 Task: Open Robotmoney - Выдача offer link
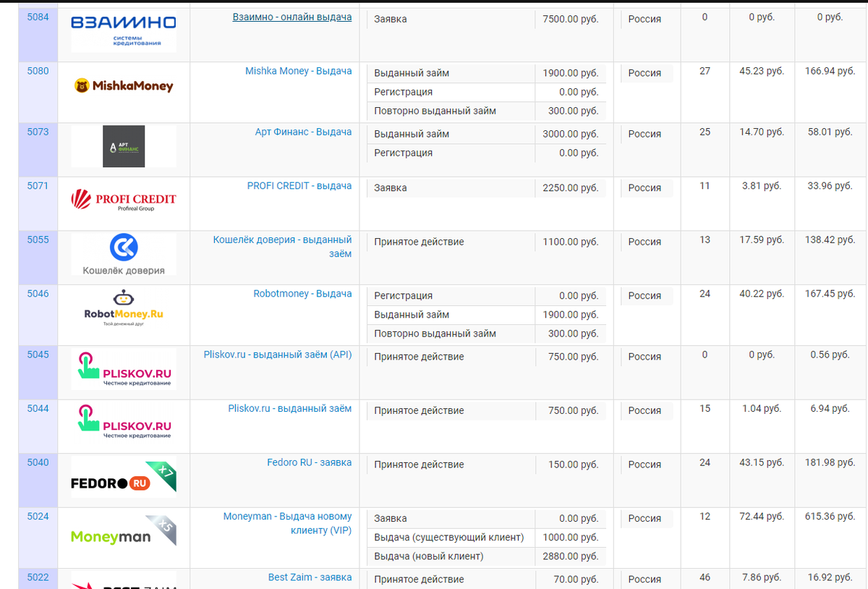coord(303,294)
